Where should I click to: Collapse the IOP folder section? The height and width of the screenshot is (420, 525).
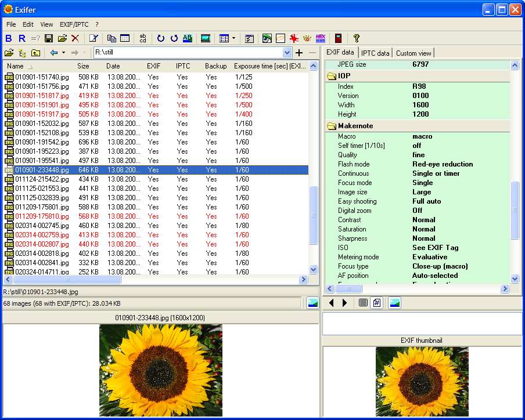click(x=332, y=76)
